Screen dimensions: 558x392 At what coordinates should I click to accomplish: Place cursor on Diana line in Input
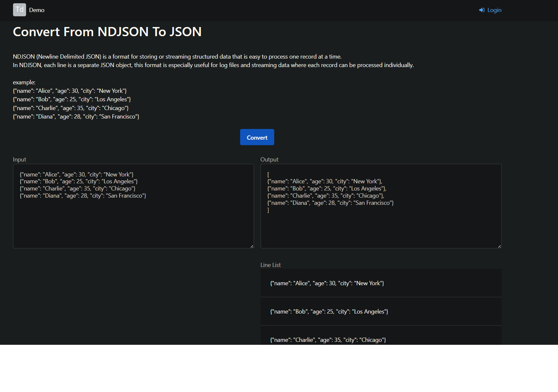pyautogui.click(x=83, y=196)
